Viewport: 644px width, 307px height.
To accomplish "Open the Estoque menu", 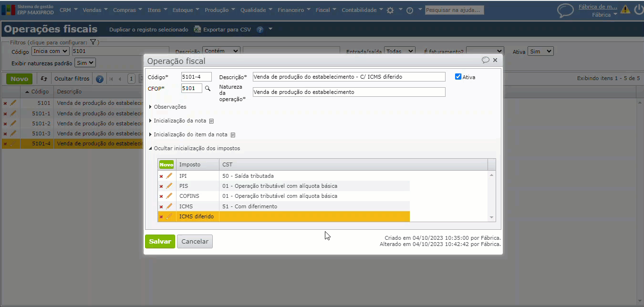I will [185, 10].
